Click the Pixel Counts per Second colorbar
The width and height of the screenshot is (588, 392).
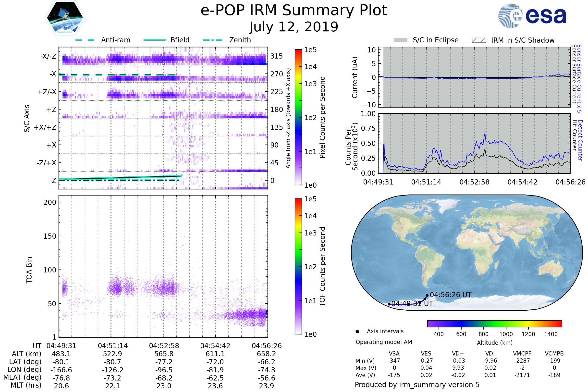pyautogui.click(x=298, y=118)
